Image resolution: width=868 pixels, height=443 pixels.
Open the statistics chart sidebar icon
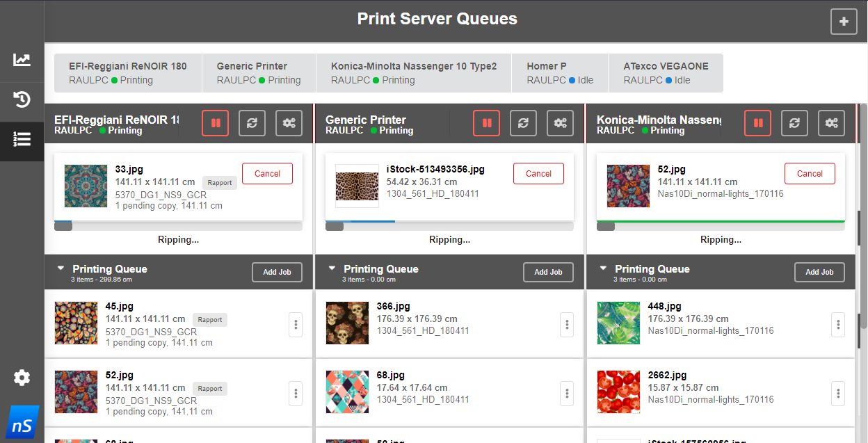[x=22, y=60]
